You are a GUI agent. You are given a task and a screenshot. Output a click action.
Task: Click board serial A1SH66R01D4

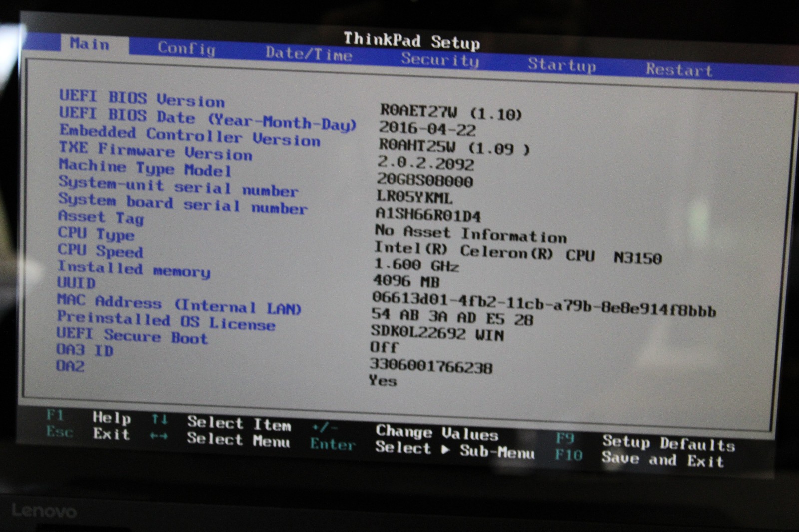428,215
